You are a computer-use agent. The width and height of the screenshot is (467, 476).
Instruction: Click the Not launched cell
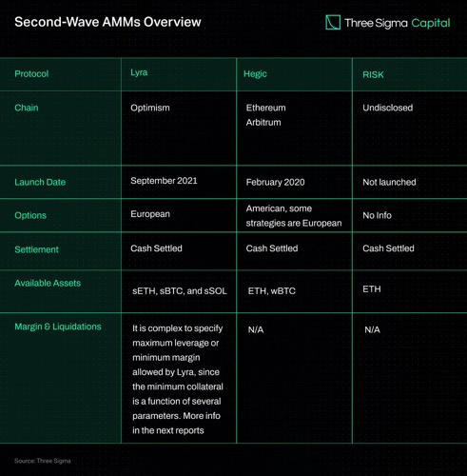click(389, 182)
